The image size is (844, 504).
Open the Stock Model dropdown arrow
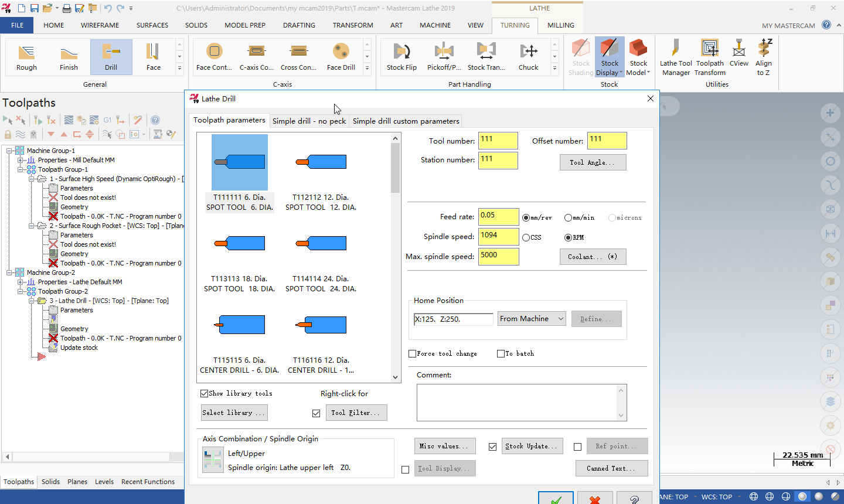pyautogui.click(x=649, y=73)
